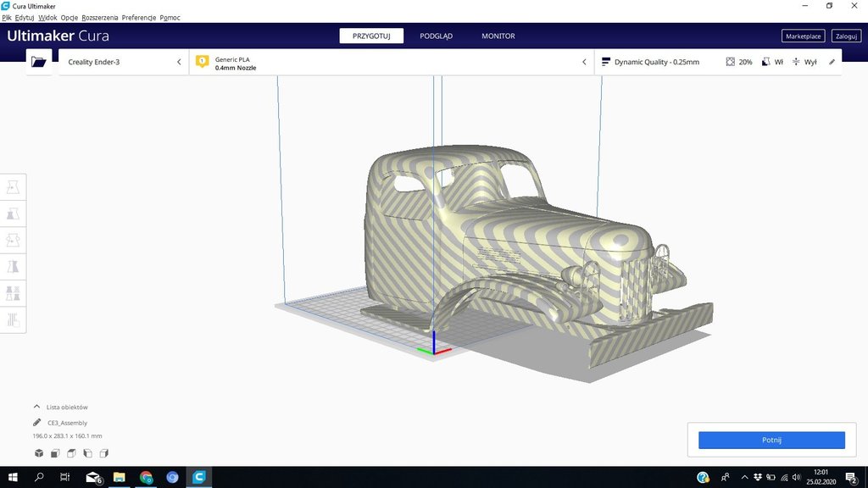Open the Marketplace button

pyautogui.click(x=803, y=36)
